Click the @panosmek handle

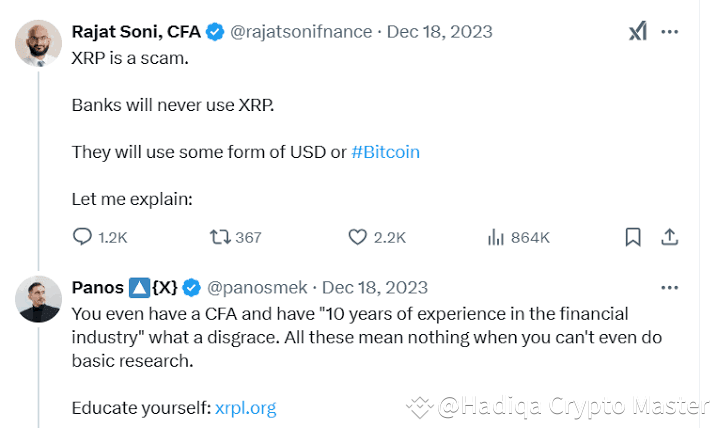(x=258, y=288)
